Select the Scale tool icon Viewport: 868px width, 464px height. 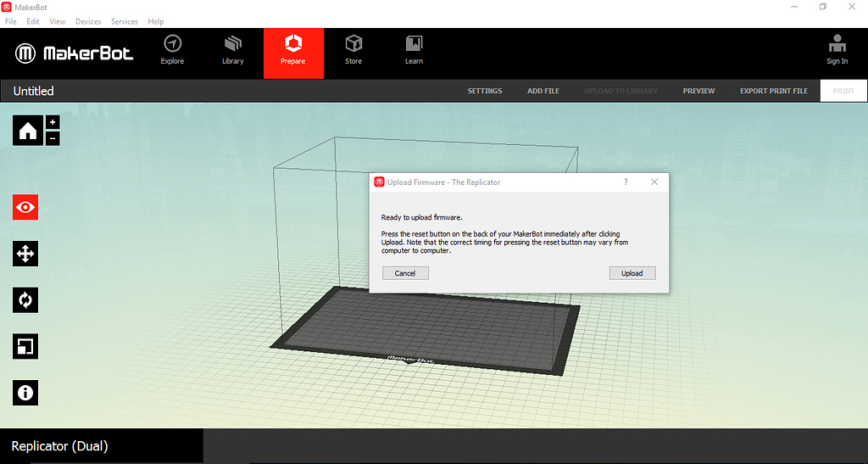click(x=25, y=346)
